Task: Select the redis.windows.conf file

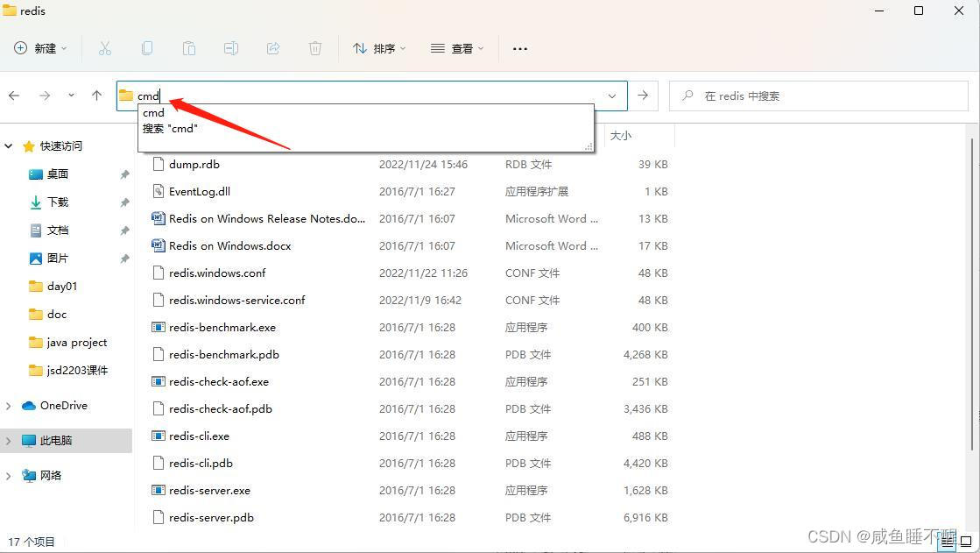Action: (x=217, y=273)
